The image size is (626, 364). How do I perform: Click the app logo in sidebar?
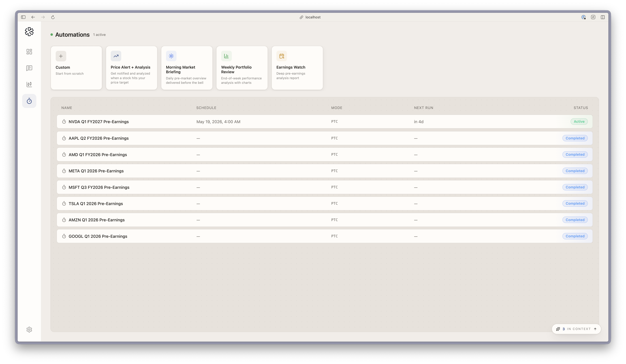pyautogui.click(x=29, y=31)
